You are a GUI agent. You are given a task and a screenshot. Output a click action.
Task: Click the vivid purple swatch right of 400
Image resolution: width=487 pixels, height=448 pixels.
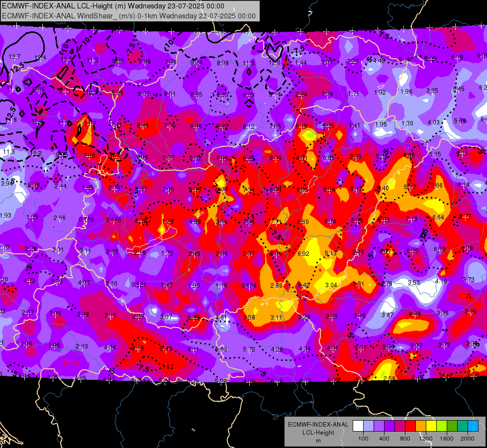coord(389,426)
